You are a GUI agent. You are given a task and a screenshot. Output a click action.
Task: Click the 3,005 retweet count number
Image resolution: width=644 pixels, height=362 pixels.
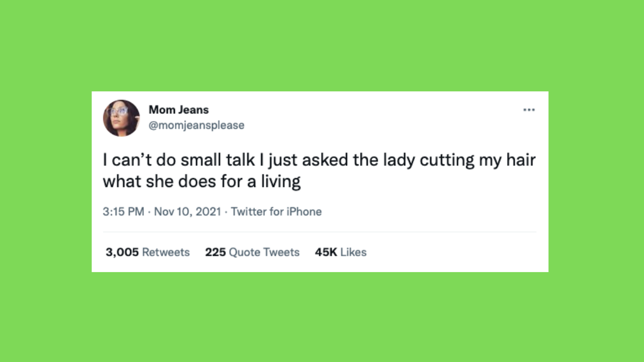[x=122, y=252]
